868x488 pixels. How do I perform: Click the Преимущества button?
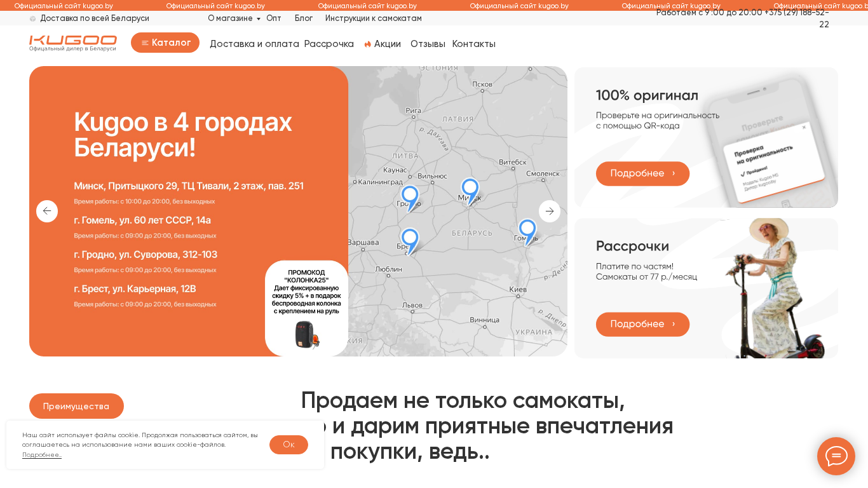[x=76, y=406]
